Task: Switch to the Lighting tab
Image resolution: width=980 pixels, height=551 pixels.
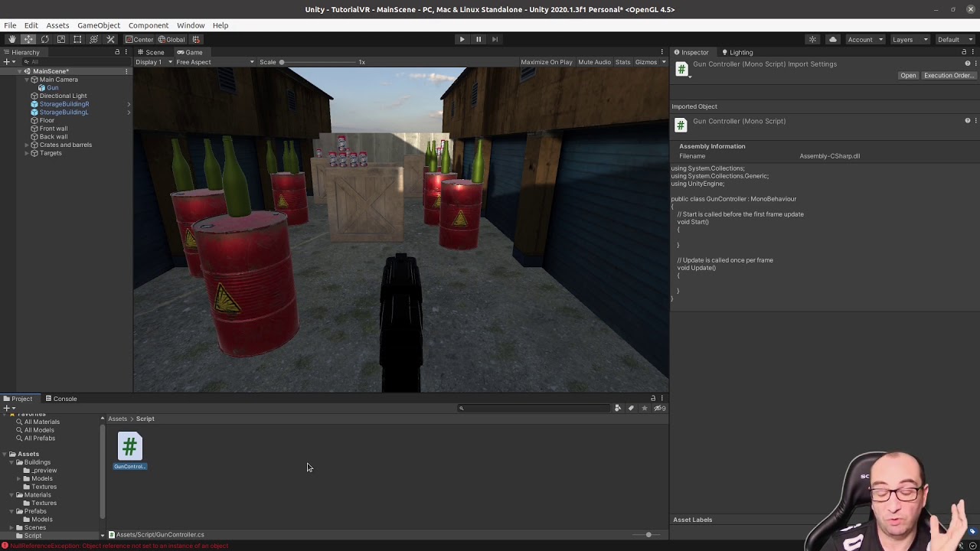Action: (x=737, y=52)
